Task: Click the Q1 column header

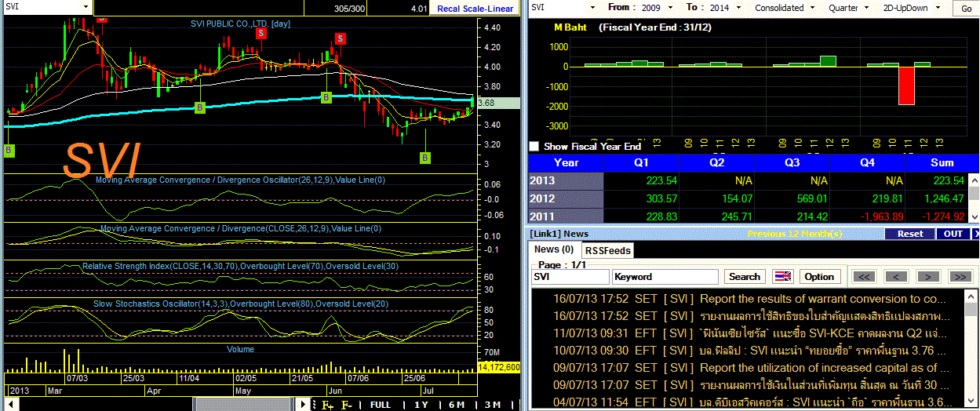Action: coord(642,162)
